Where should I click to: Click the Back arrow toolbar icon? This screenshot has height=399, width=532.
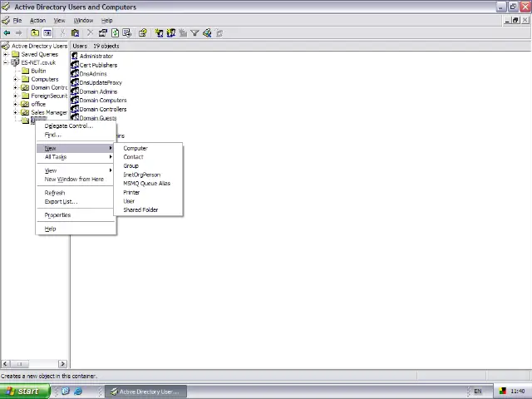7,33
